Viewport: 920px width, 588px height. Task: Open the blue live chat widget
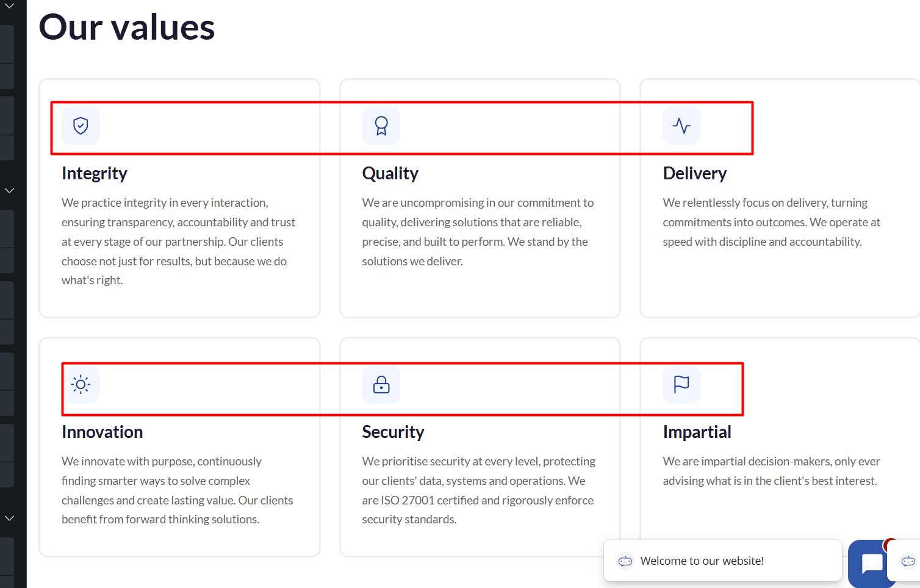point(871,564)
